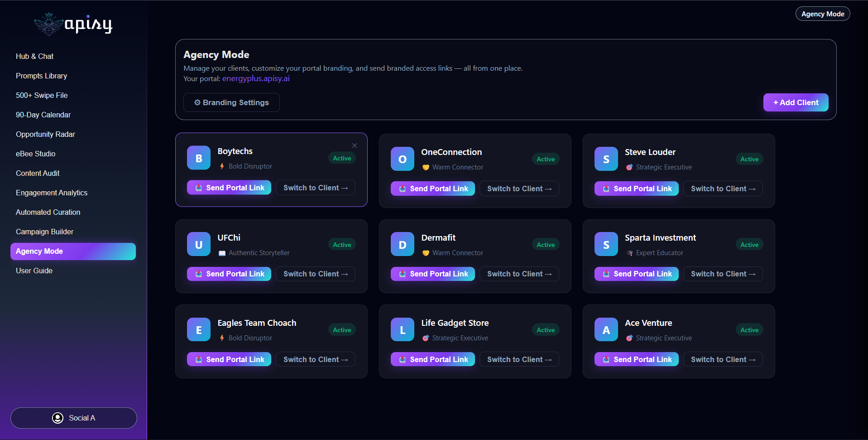Navigate to Opportunity Radar
868x440 pixels.
point(73,134)
